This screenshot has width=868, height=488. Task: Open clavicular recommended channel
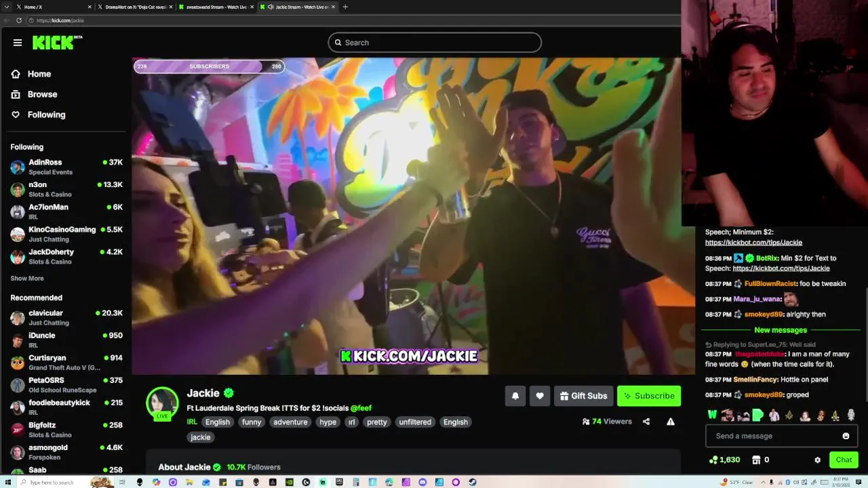click(x=66, y=317)
